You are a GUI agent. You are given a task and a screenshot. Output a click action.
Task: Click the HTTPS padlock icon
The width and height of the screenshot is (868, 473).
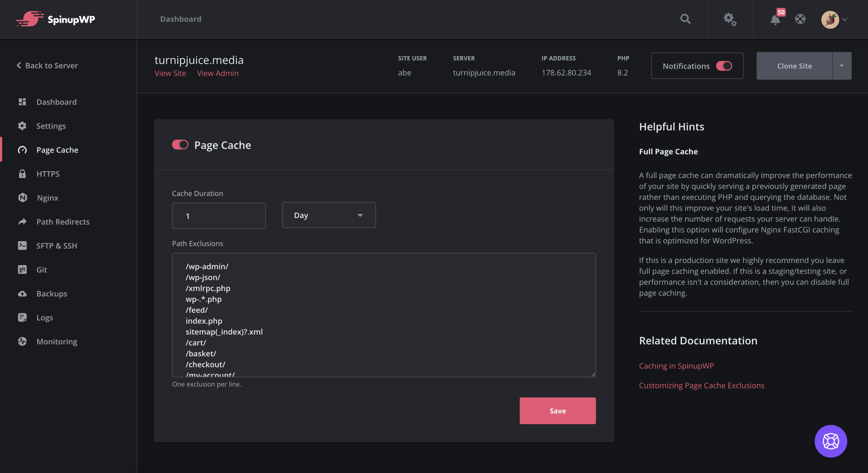[22, 174]
